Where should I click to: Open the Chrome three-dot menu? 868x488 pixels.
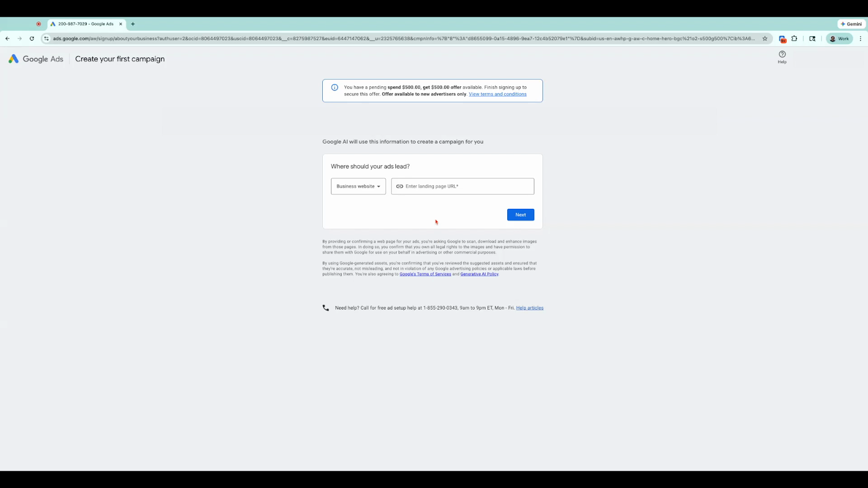click(x=860, y=38)
